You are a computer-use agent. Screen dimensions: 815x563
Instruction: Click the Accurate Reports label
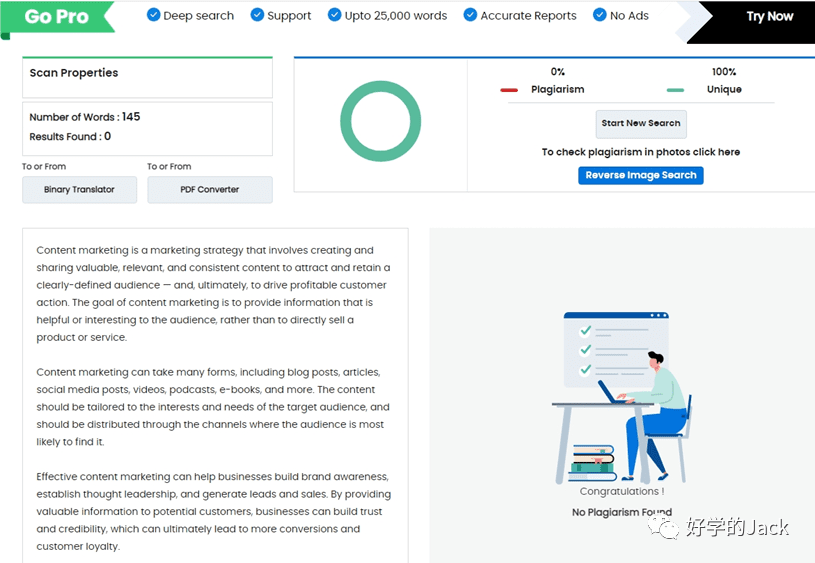click(528, 16)
